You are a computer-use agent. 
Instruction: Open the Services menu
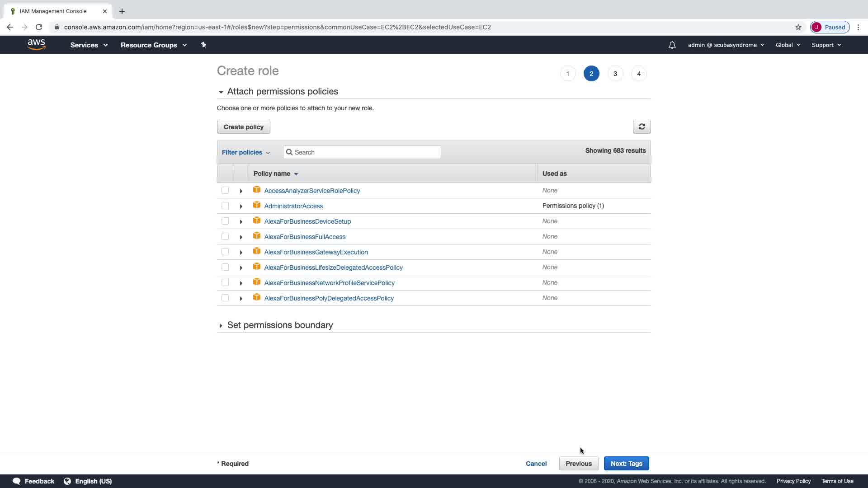click(x=89, y=45)
